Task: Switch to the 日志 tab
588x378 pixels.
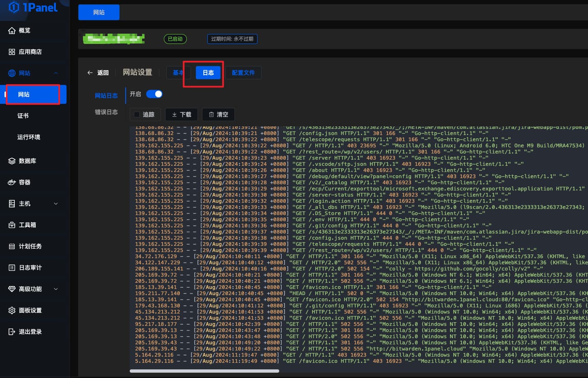Action: click(x=208, y=73)
